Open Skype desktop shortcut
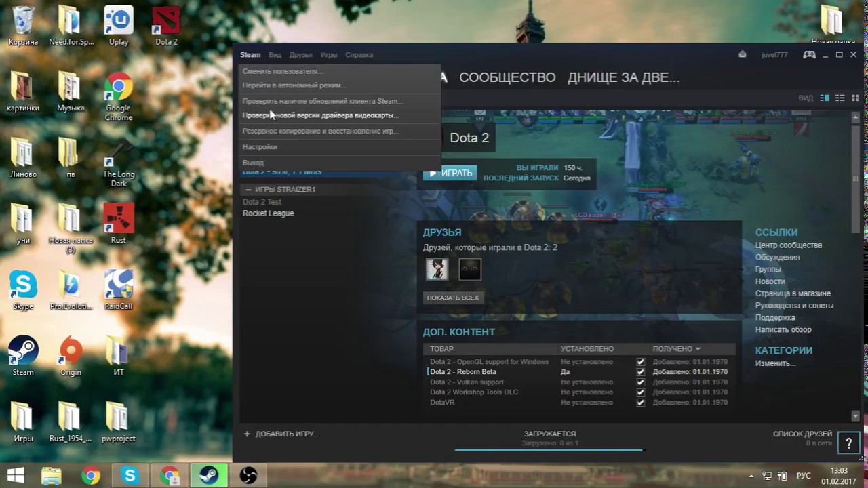 point(23,290)
